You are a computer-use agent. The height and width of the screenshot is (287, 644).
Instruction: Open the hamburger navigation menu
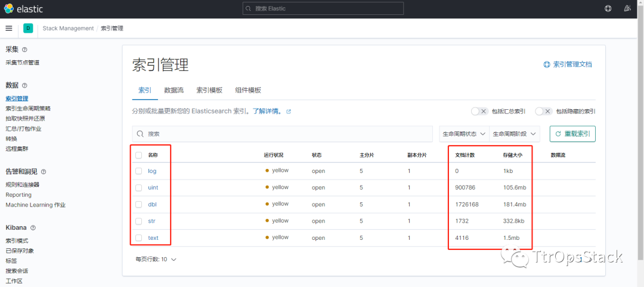8,28
